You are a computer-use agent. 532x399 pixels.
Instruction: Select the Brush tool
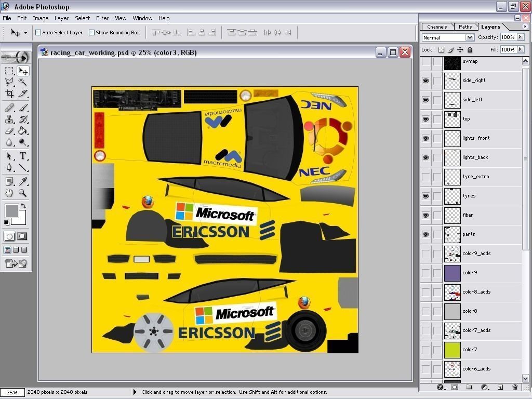pos(23,108)
